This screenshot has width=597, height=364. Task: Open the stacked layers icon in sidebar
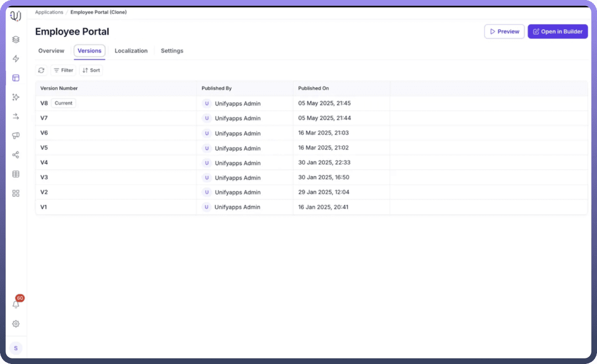(x=16, y=39)
